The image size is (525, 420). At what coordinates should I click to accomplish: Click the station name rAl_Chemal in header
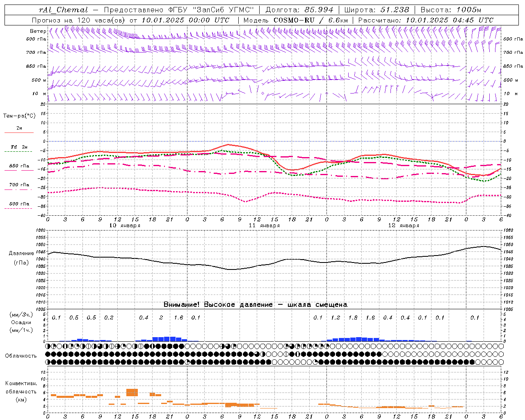click(x=63, y=10)
